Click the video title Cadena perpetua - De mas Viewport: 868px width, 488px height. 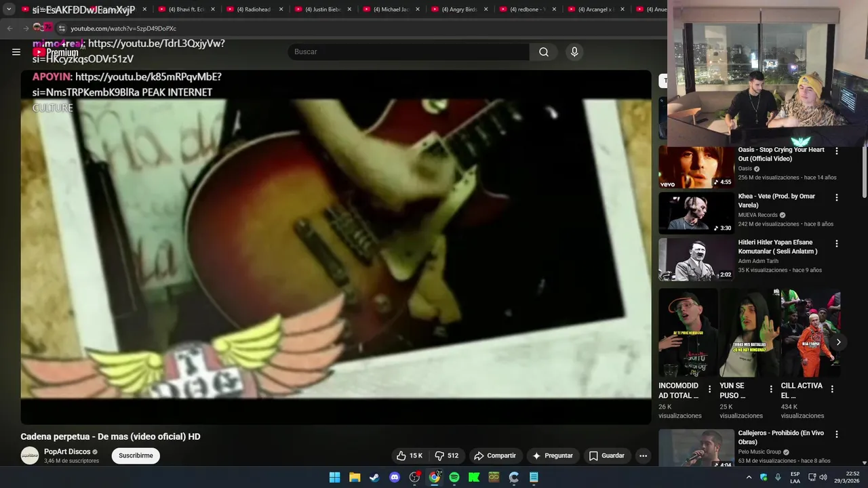111,436
